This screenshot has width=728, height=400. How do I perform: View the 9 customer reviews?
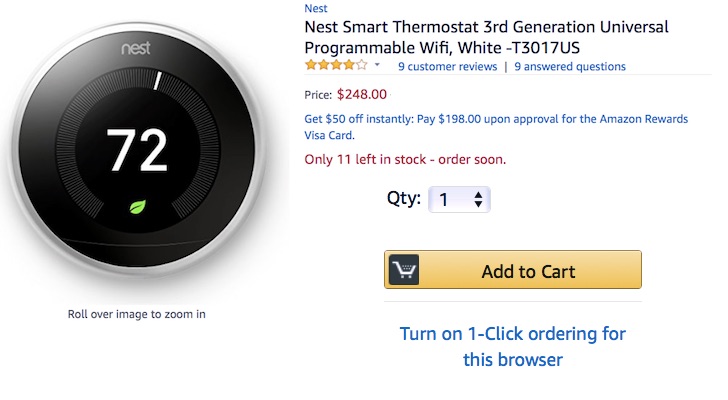click(x=447, y=67)
